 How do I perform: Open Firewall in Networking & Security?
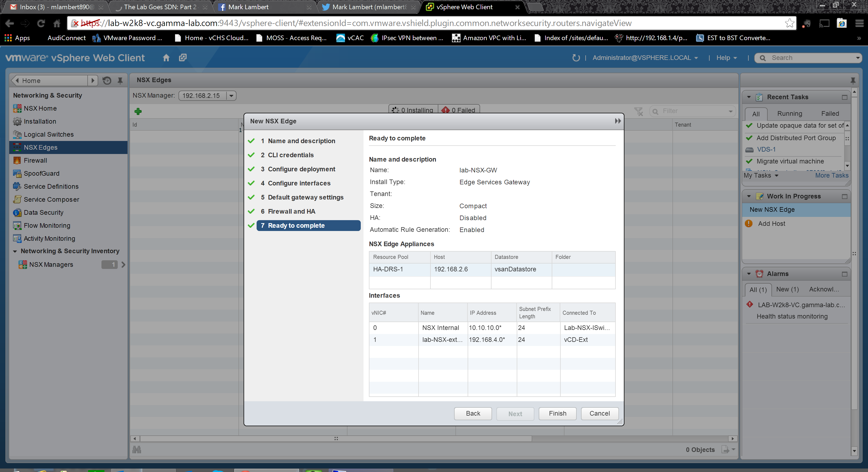(x=35, y=160)
